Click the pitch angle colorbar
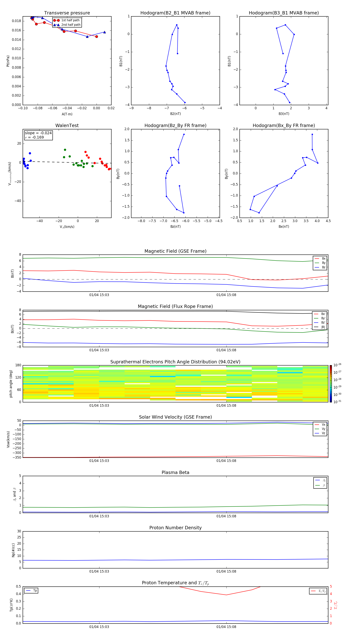The height and width of the screenshot is (644, 351). point(331,384)
